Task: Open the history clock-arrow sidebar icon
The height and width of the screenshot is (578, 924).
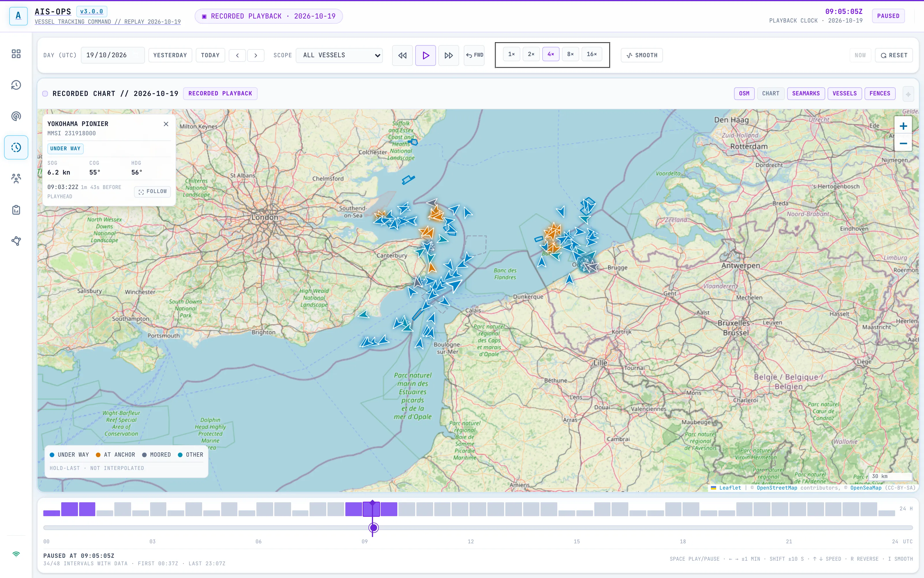Action: (x=16, y=85)
